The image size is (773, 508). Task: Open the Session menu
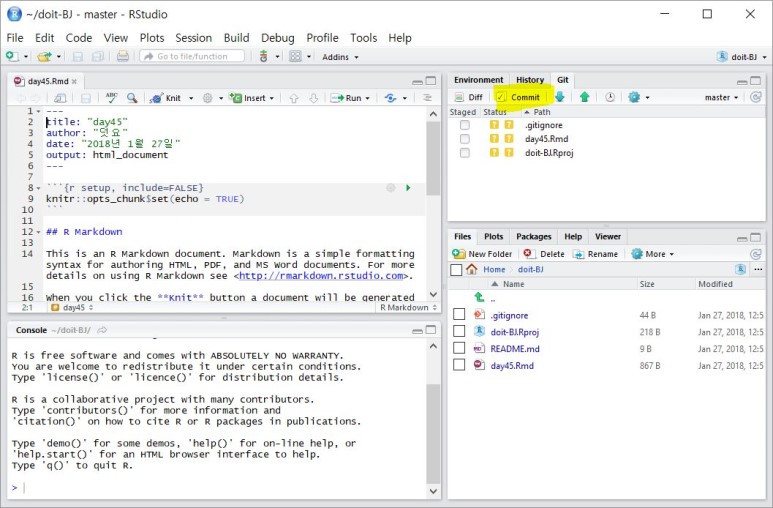tap(193, 38)
